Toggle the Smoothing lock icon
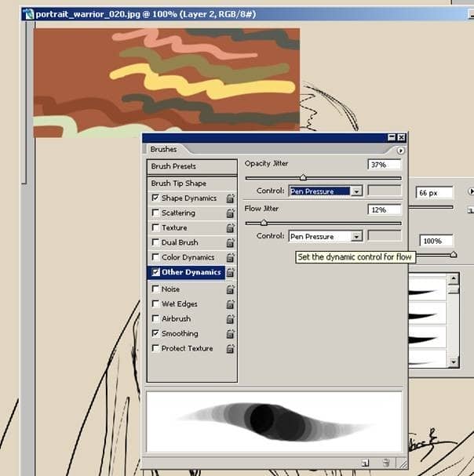 click(x=230, y=334)
